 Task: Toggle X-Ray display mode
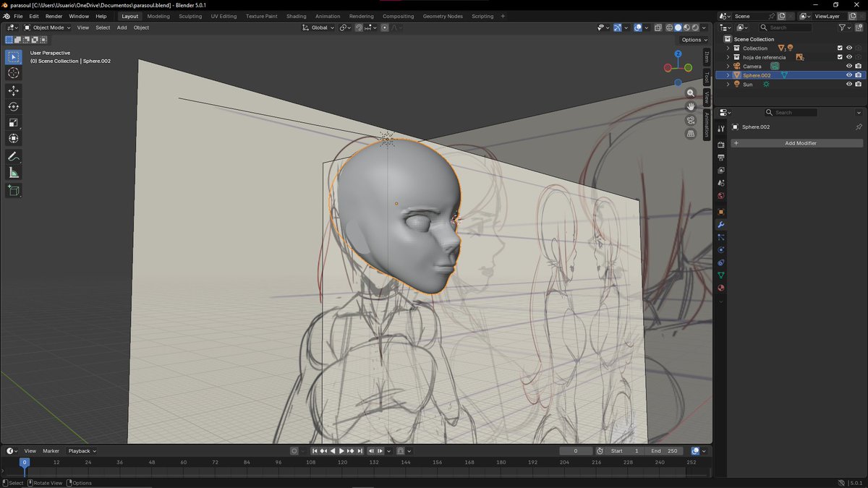(x=658, y=27)
